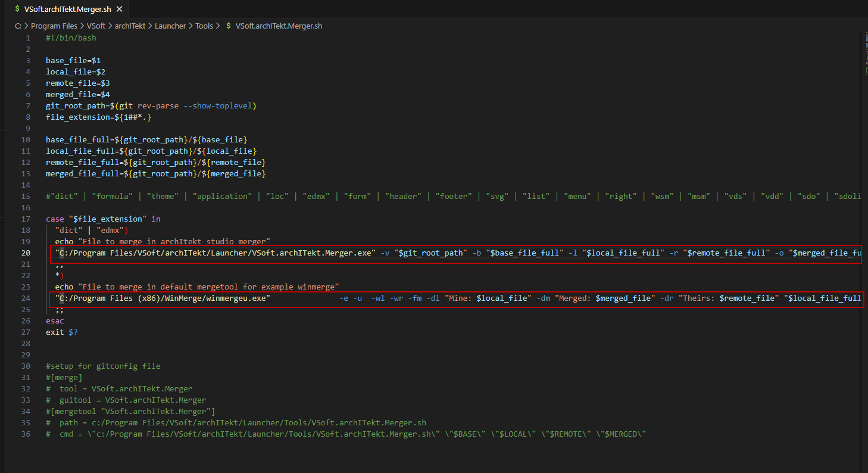The height and width of the screenshot is (473, 868).
Task: Open the 'Tools' breadcrumb segment
Action: pyautogui.click(x=204, y=26)
